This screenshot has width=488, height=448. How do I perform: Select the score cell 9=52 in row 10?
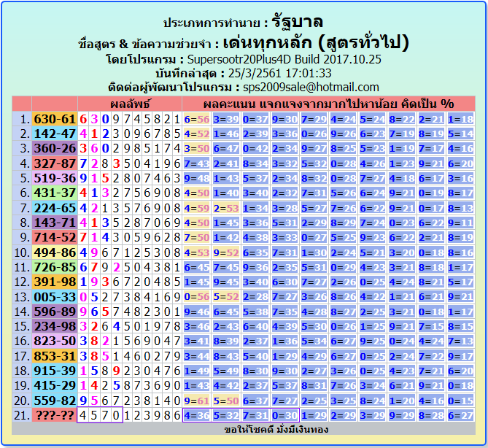[x=226, y=252]
